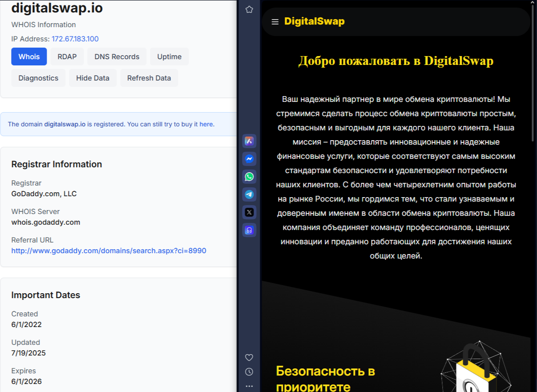The width and height of the screenshot is (537, 392).
Task: Click the Updated date 7/19/2025
Action: point(28,353)
